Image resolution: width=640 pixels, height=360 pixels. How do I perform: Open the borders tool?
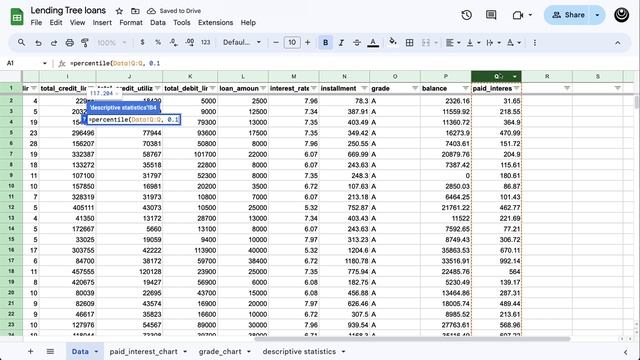[x=409, y=42]
